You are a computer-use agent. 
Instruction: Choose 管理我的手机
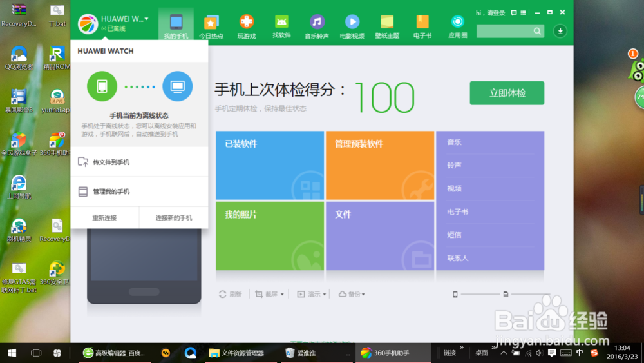(139, 191)
